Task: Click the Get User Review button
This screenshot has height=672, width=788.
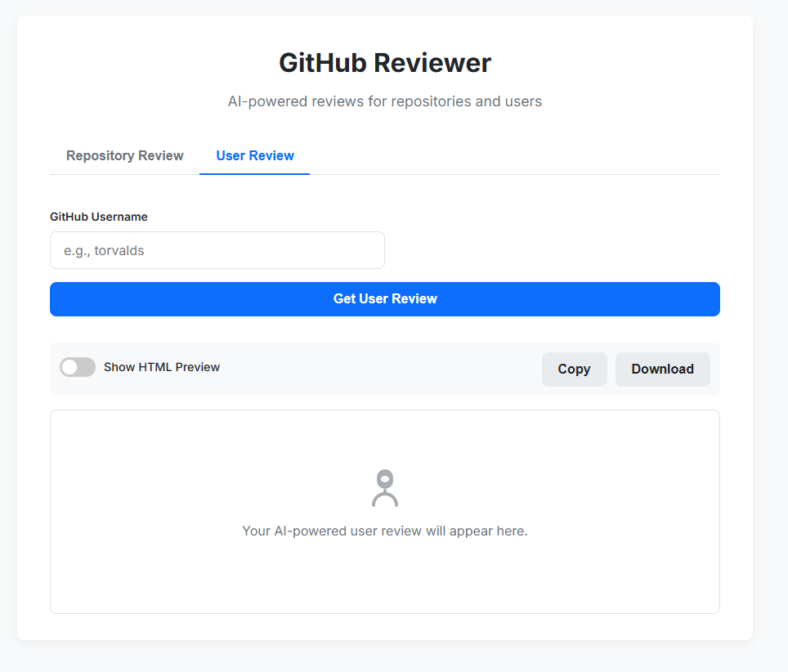Action: point(384,299)
